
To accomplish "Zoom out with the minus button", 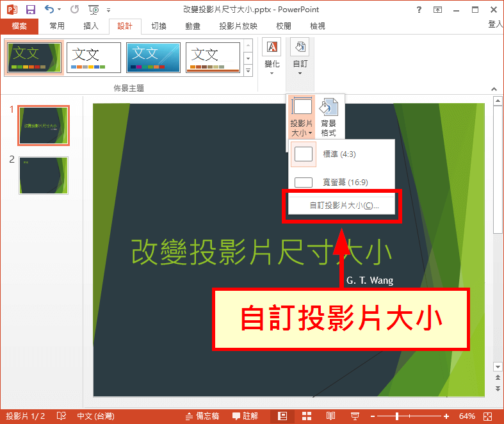I will 373,416.
